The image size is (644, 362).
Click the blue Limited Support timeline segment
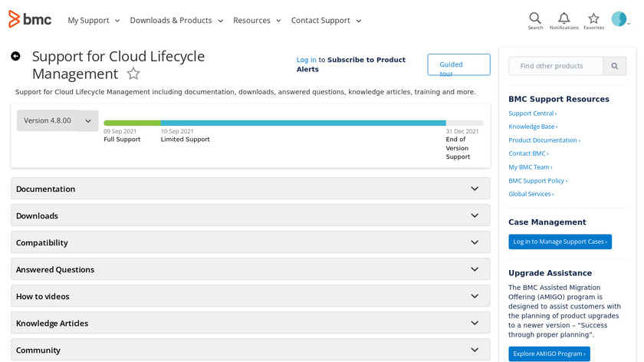(x=303, y=123)
